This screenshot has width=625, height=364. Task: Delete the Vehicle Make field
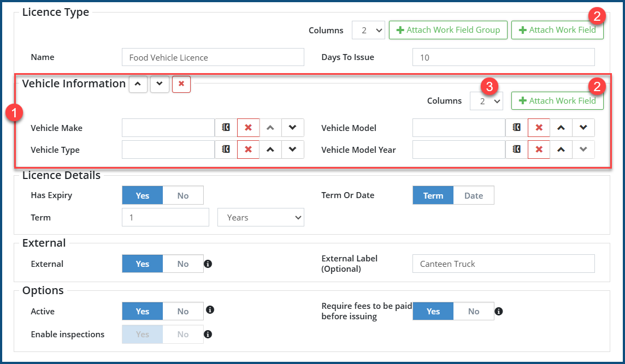point(248,128)
